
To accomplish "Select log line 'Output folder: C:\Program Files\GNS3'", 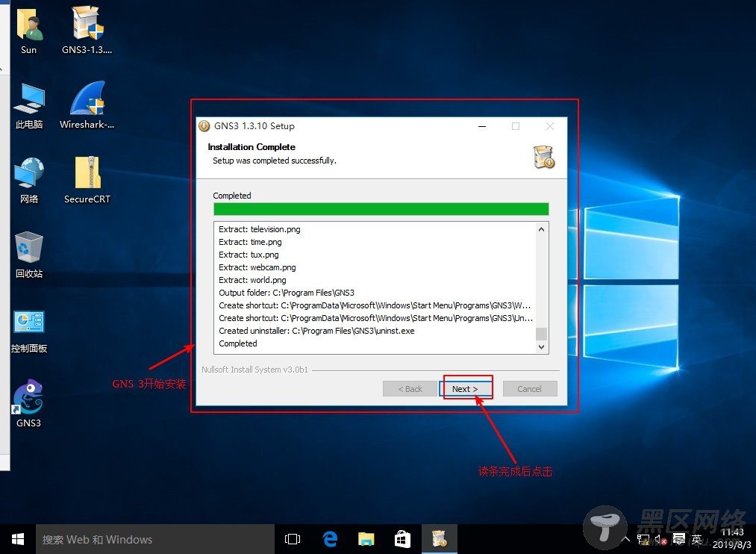I will point(287,293).
